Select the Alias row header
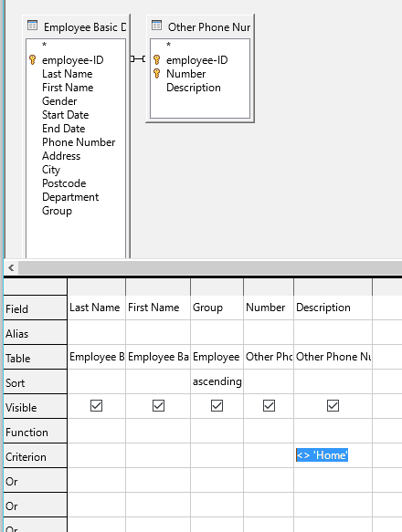The image size is (402, 532). (x=36, y=332)
